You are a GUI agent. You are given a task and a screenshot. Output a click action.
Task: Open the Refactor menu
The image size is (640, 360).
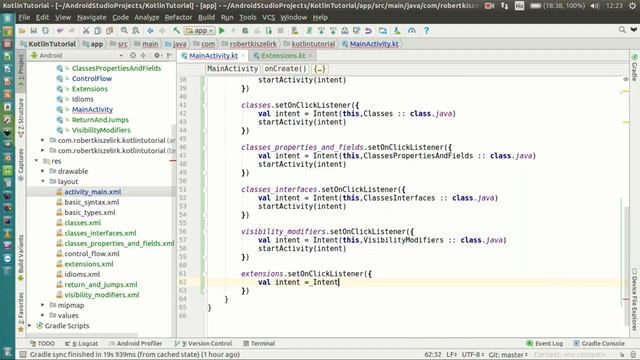[x=178, y=18]
